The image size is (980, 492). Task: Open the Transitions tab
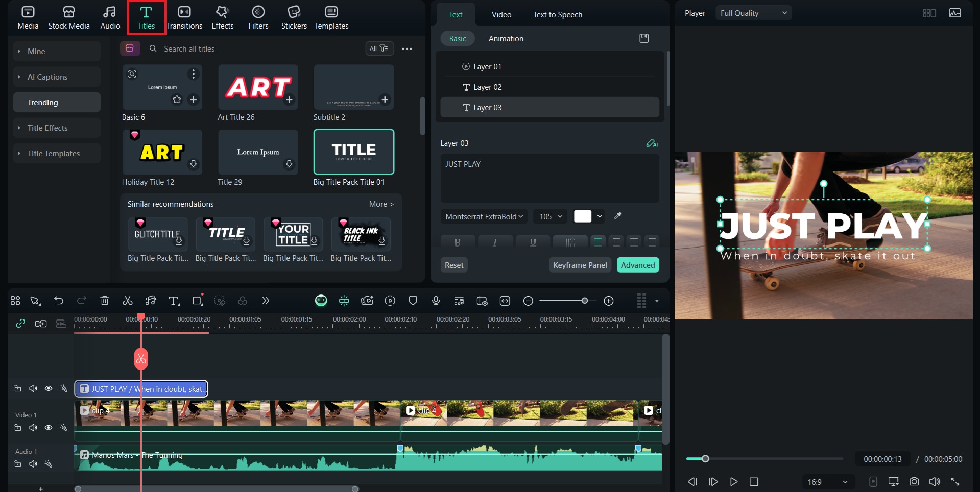click(184, 18)
